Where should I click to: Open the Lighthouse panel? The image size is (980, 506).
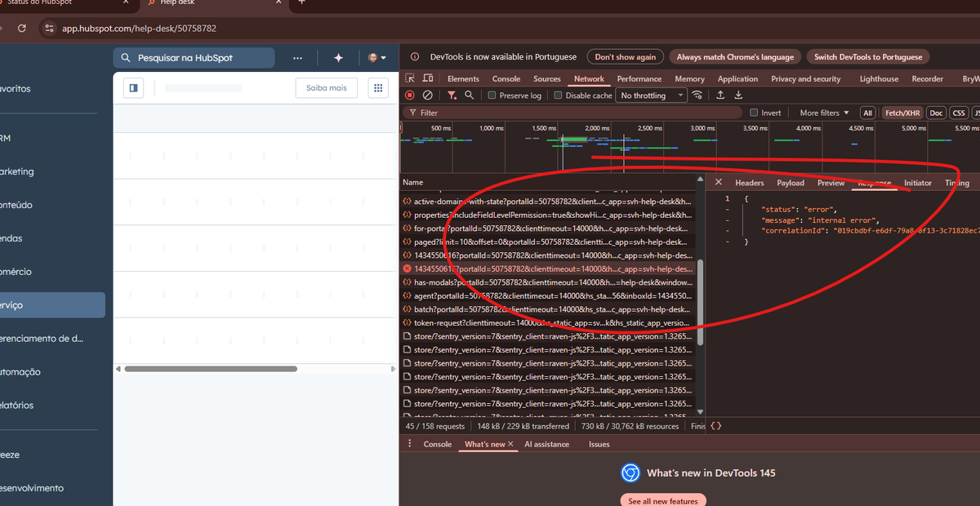879,79
